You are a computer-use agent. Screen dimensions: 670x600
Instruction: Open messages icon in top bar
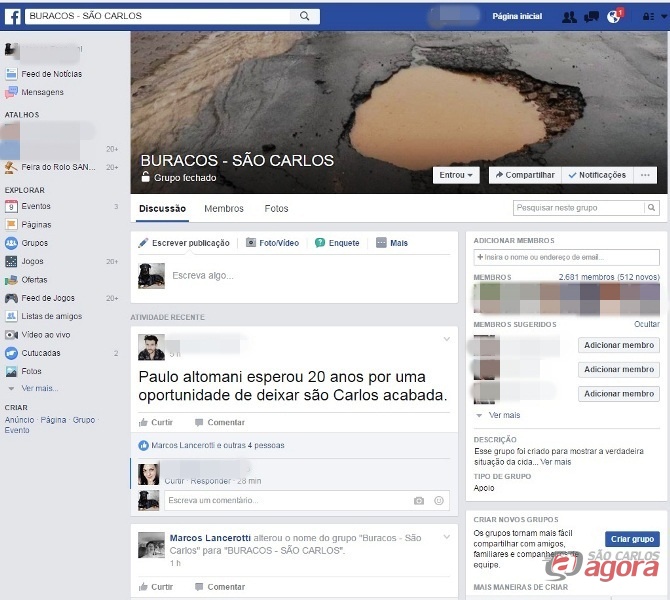(591, 17)
